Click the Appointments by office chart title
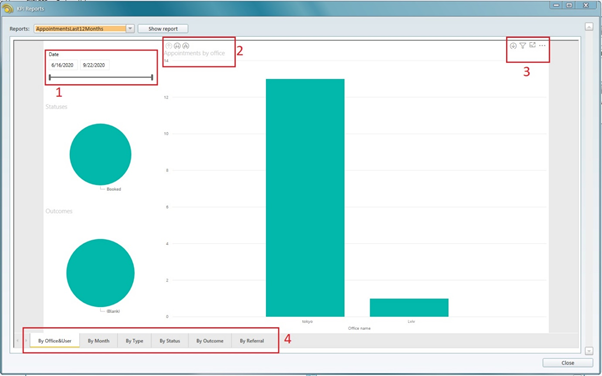Viewport: 602px width, 376px height. pos(194,53)
